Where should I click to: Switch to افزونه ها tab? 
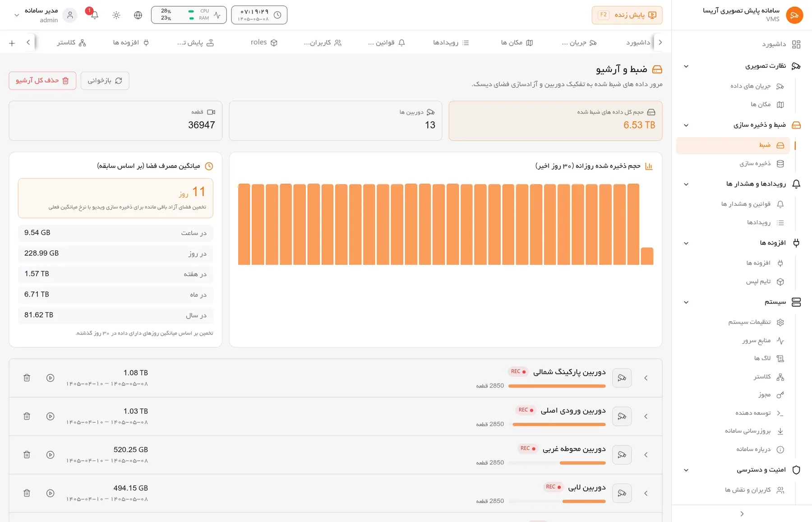[x=131, y=42]
